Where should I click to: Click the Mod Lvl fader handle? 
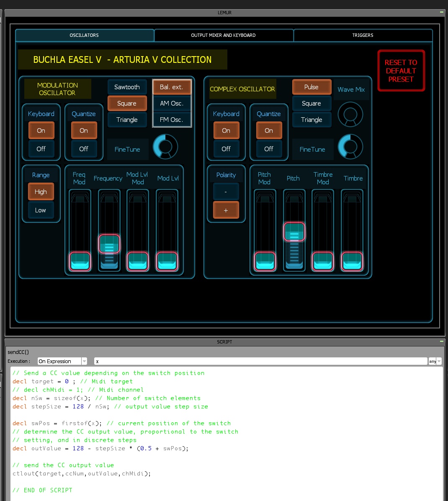click(x=167, y=261)
